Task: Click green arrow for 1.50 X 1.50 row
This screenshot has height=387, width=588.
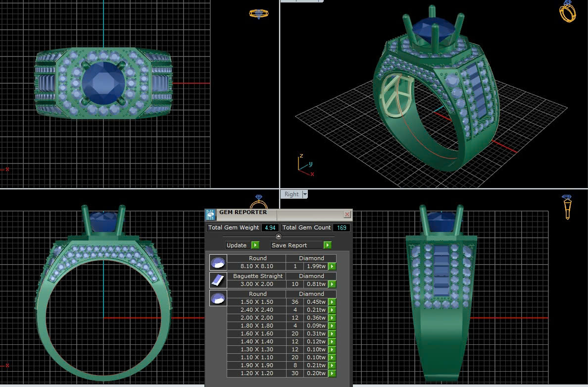Action: pyautogui.click(x=332, y=302)
